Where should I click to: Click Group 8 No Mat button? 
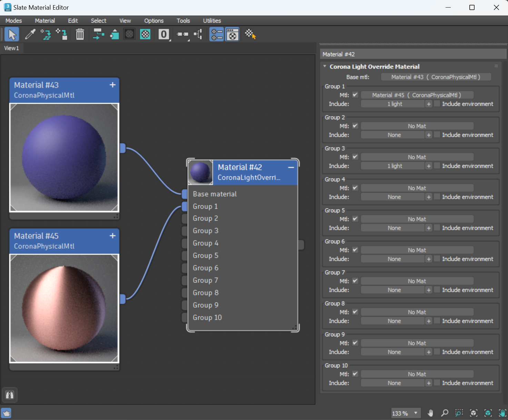click(x=417, y=312)
